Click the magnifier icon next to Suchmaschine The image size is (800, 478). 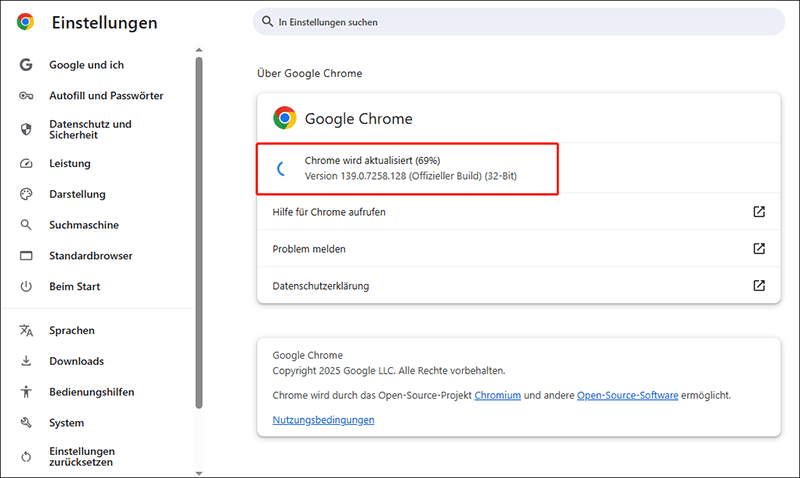click(26, 224)
